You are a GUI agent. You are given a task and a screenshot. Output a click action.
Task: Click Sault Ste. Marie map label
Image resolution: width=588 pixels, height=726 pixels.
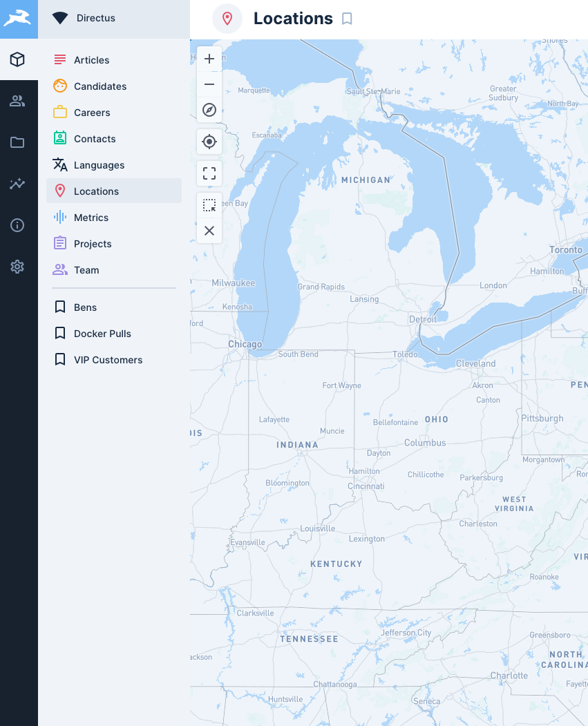(x=374, y=92)
